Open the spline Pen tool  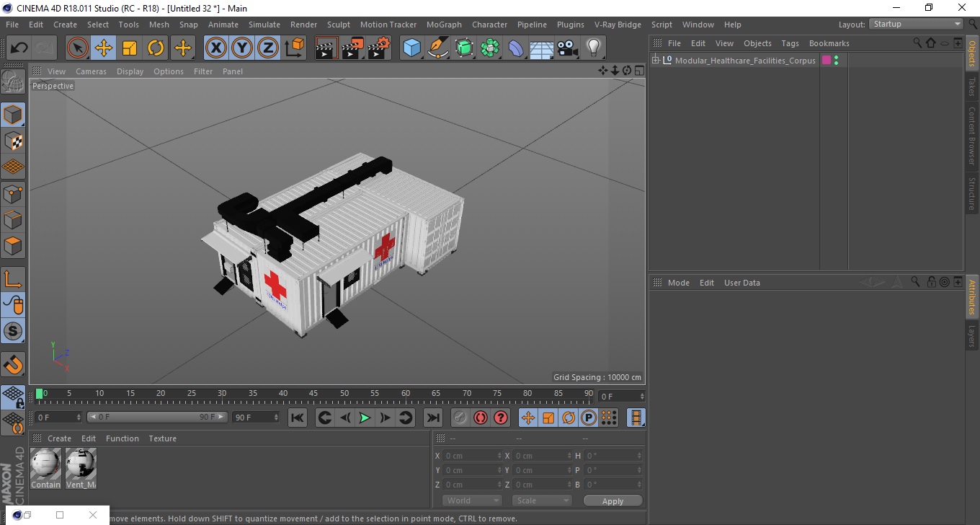(438, 48)
